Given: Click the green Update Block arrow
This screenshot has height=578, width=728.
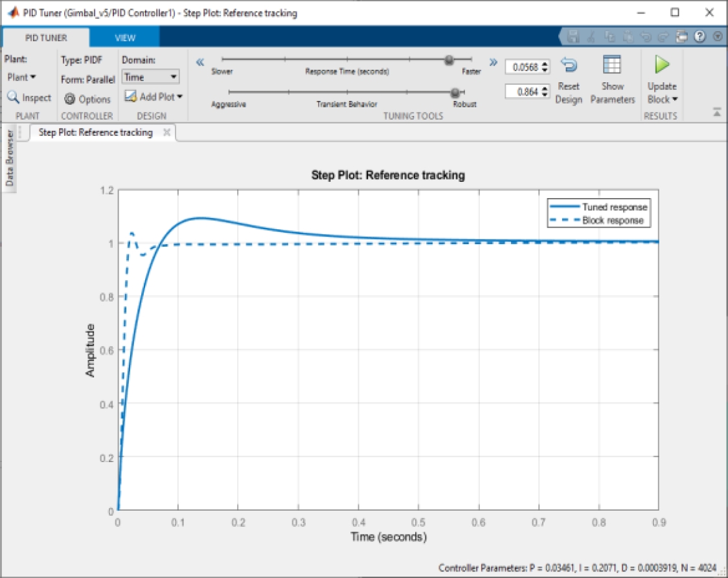Looking at the screenshot, I should [x=661, y=65].
